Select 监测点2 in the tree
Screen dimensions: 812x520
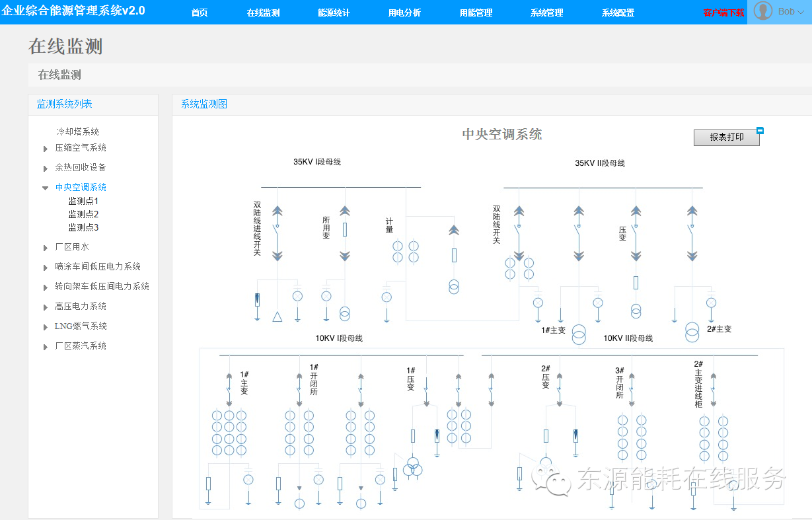click(x=83, y=214)
